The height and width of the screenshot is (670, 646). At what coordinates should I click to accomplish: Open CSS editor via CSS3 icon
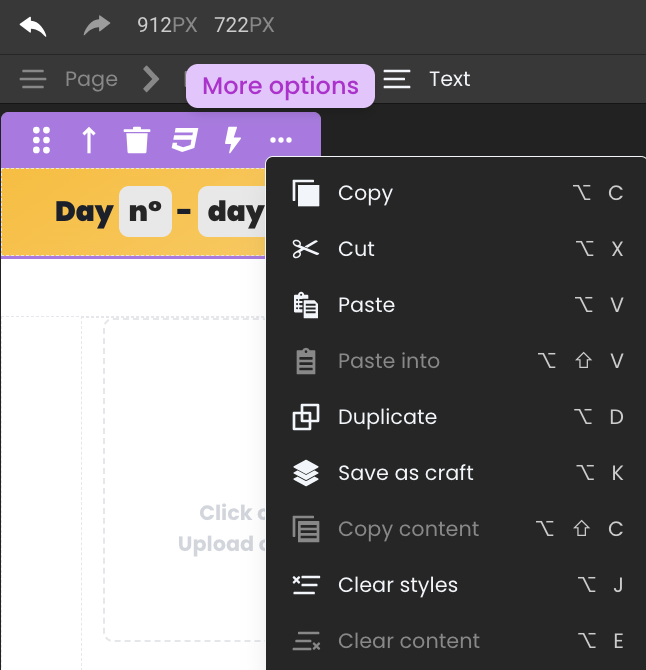[x=185, y=140]
